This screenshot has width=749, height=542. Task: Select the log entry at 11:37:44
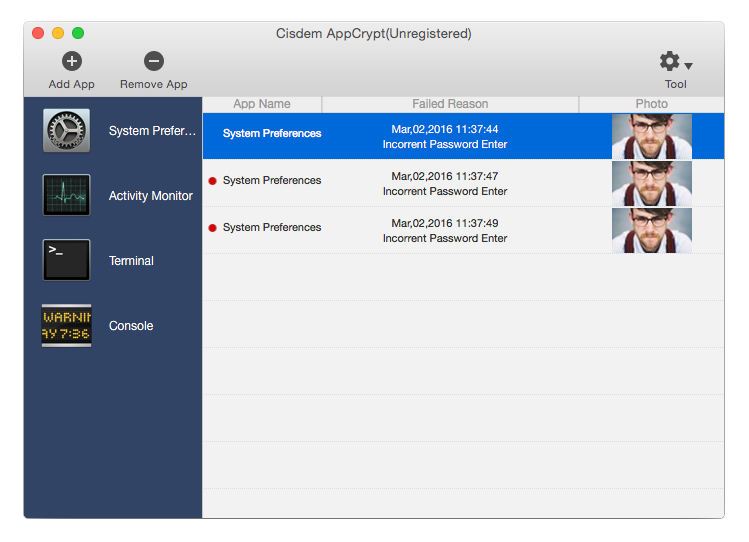coord(463,136)
